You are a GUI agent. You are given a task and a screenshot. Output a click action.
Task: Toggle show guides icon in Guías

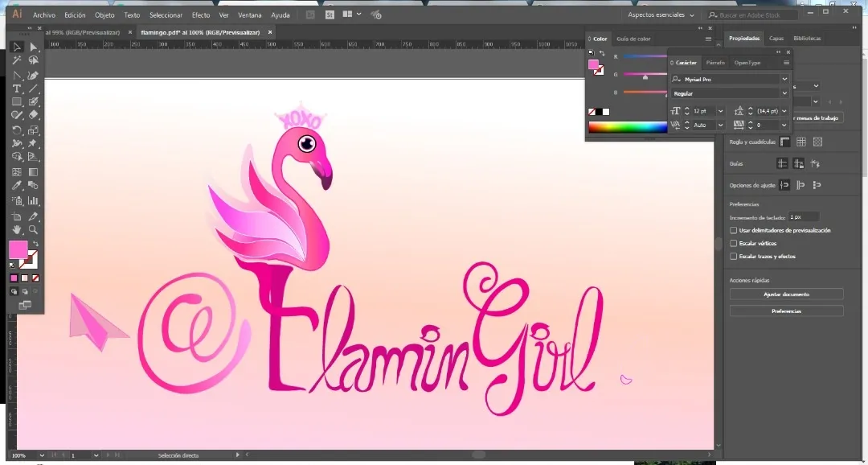(782, 163)
